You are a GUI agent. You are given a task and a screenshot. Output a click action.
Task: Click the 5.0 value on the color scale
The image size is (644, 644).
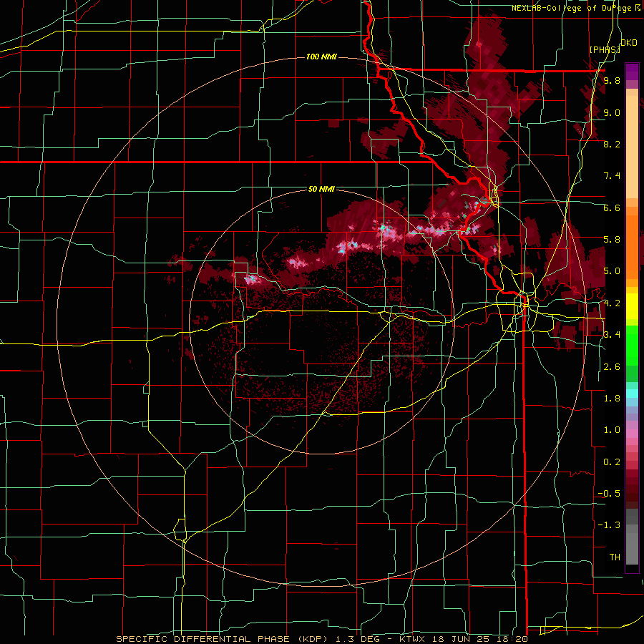(x=612, y=271)
